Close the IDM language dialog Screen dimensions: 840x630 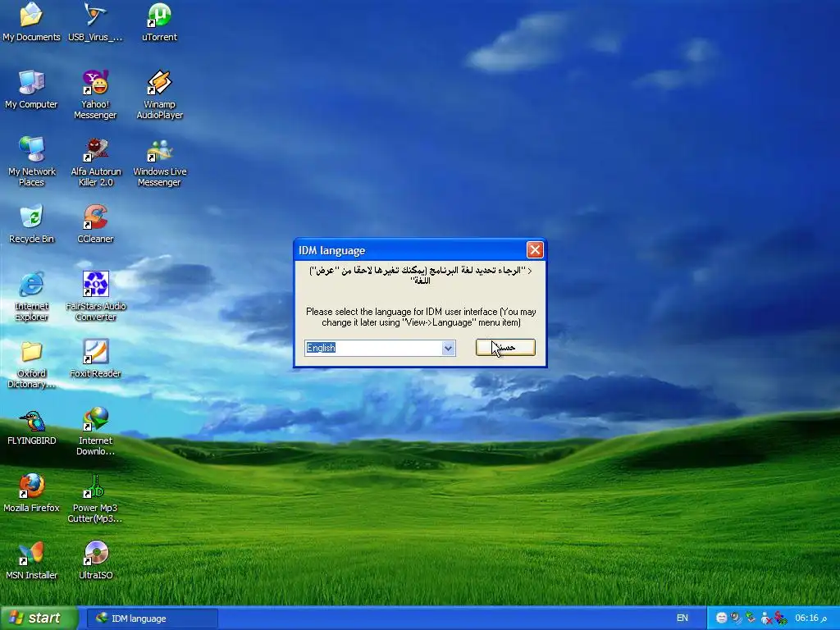pos(535,249)
